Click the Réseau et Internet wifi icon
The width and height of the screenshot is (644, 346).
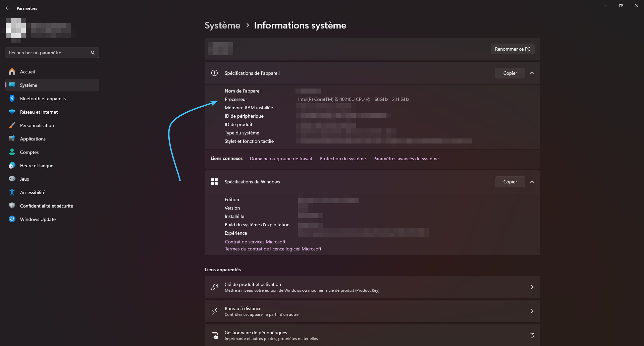(x=12, y=112)
